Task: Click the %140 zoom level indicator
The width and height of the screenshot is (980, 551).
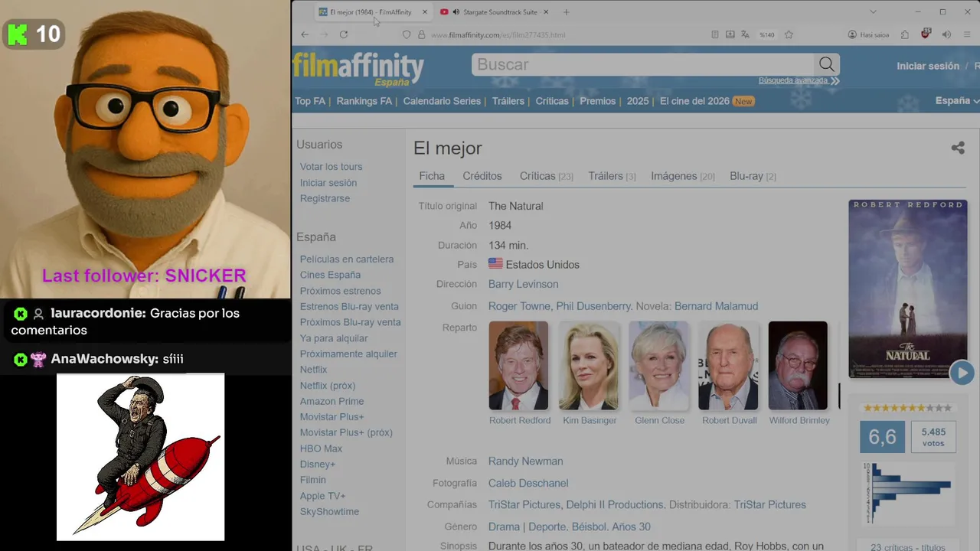Action: [766, 34]
